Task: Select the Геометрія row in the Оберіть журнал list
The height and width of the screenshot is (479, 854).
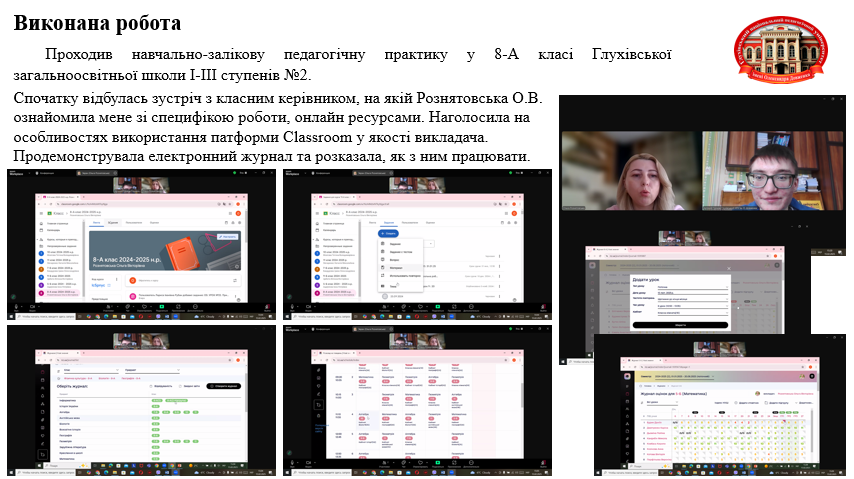Action: pos(149,441)
